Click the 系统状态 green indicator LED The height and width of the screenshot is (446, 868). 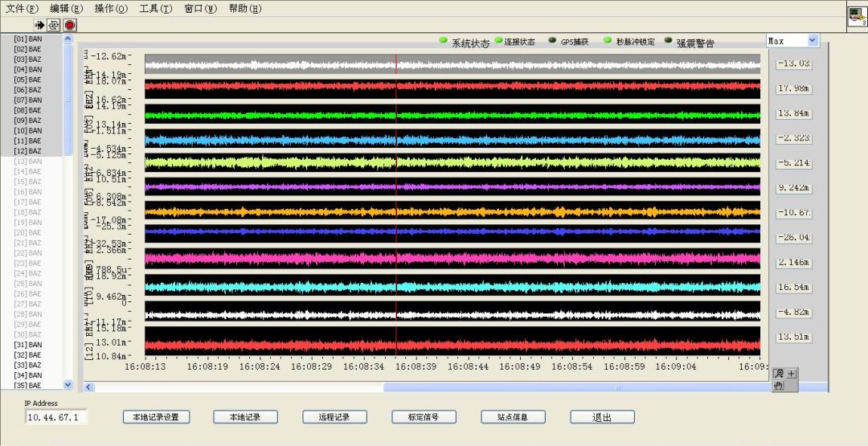click(443, 40)
